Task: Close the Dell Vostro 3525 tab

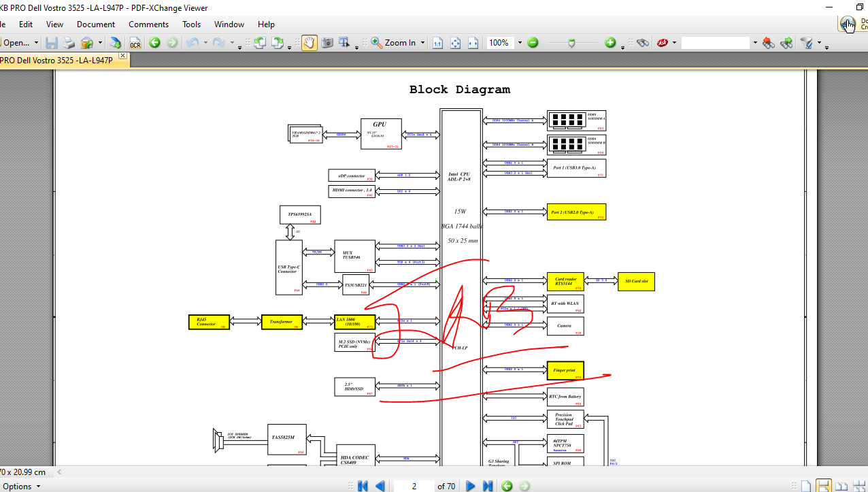Action: click(123, 55)
